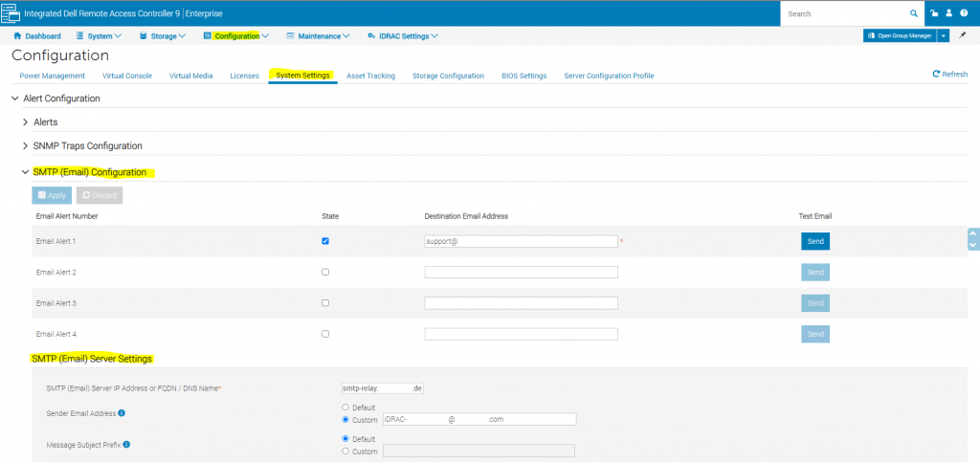Open the help question mark icon
The image size is (980, 463).
tap(964, 13)
